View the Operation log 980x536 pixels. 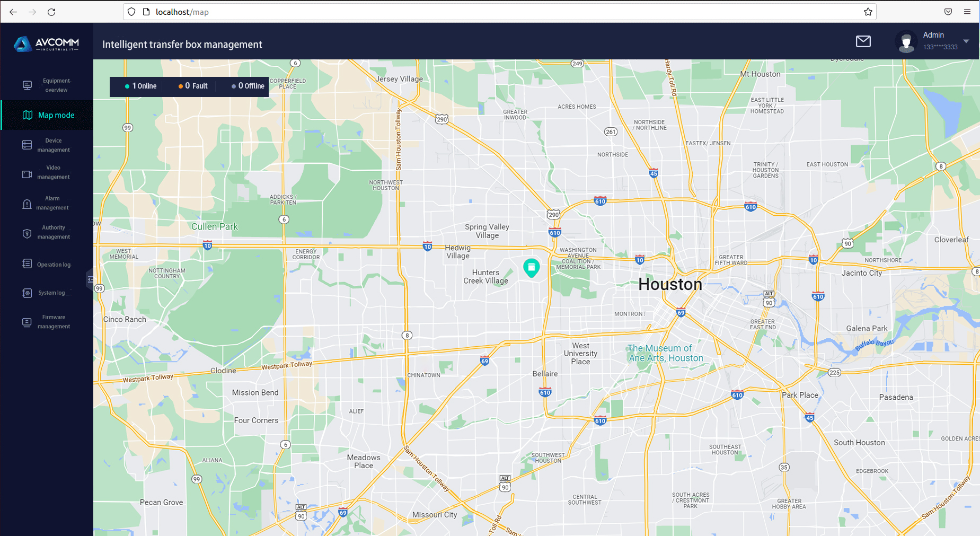coord(47,264)
